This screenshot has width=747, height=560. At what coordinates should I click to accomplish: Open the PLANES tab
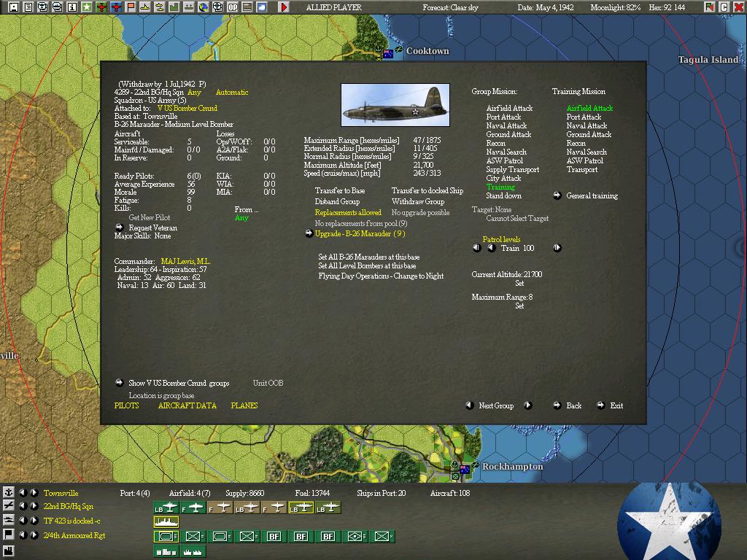(244, 405)
